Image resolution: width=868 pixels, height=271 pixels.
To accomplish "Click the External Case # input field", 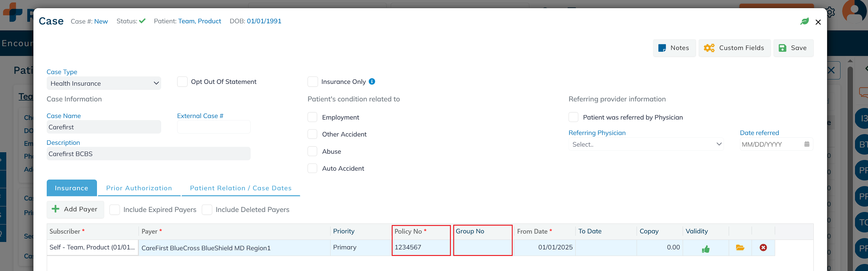I will [x=214, y=127].
